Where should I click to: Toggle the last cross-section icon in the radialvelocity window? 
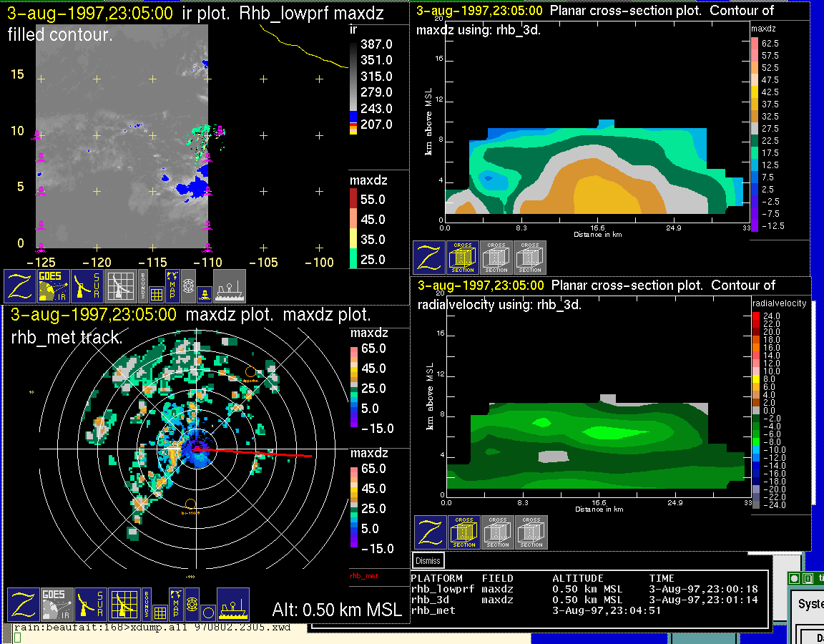click(x=531, y=532)
